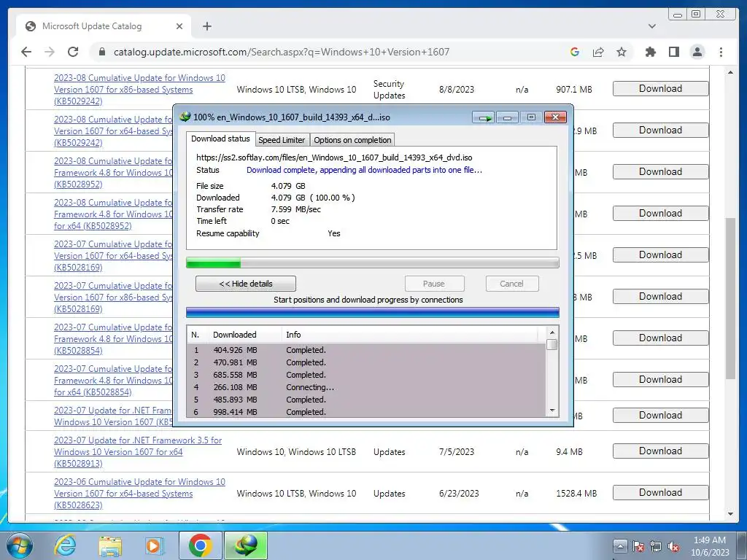Download the 9.4 MB KB5028913 update
The width and height of the screenshot is (747, 560).
pyautogui.click(x=660, y=451)
